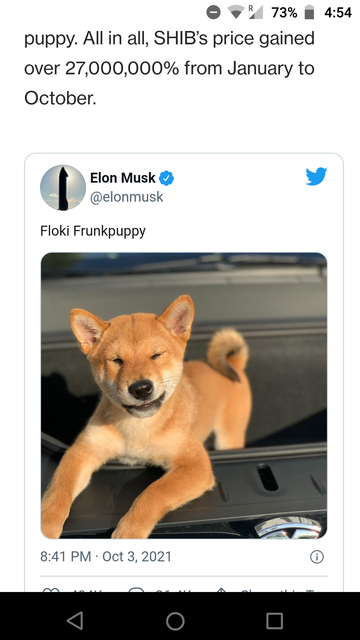Open Elon Musk's rocket profile picture
360x640 pixels.
[63, 188]
